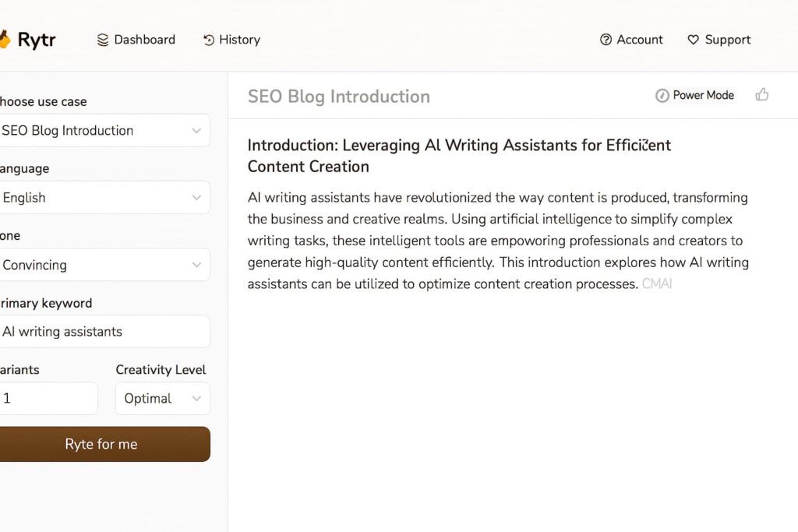Click the Account question mark icon
The height and width of the screenshot is (532, 798).
coord(606,40)
